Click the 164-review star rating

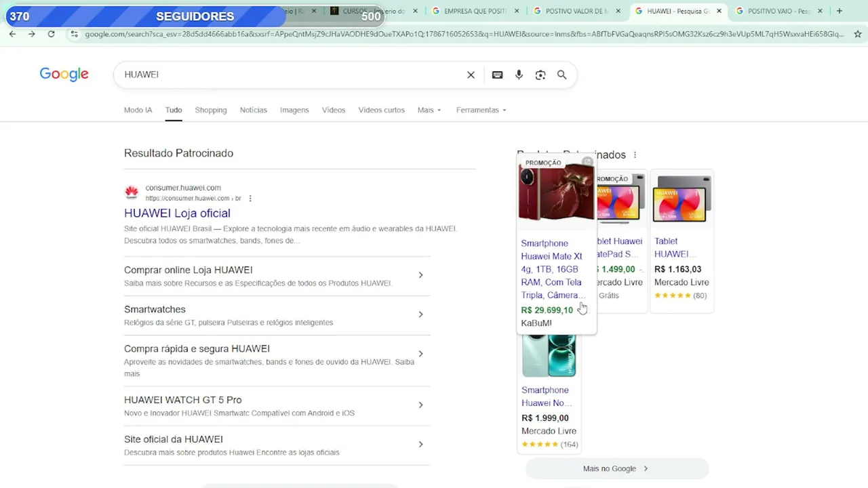(x=549, y=445)
